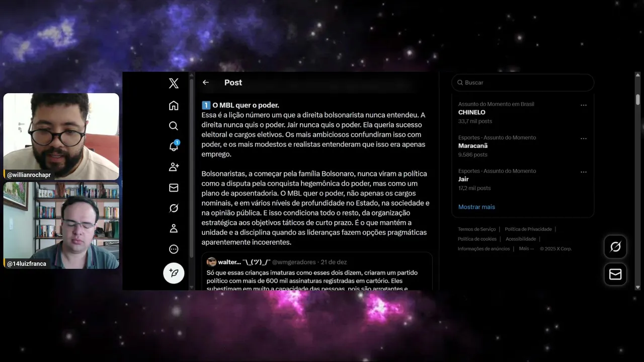Viewport: 644px width, 362px height.
Task: Go back using the arrow beside Post
Action: [206, 82]
